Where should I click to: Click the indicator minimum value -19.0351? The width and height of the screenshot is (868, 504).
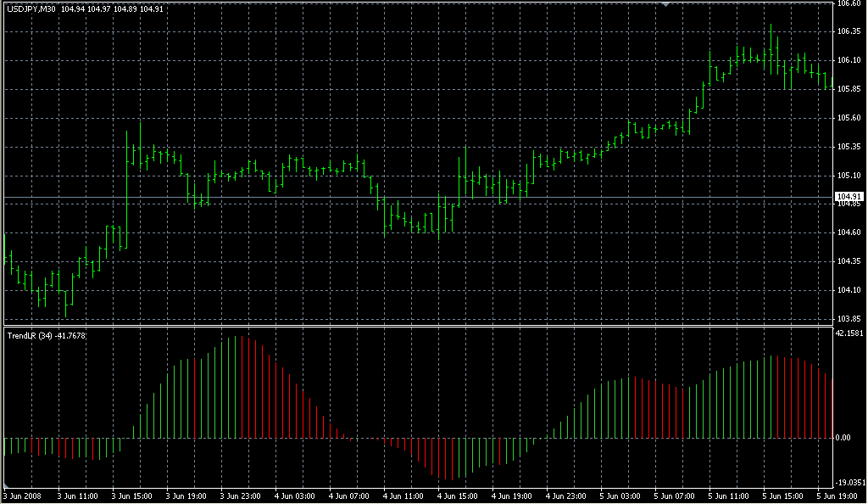tap(850, 483)
